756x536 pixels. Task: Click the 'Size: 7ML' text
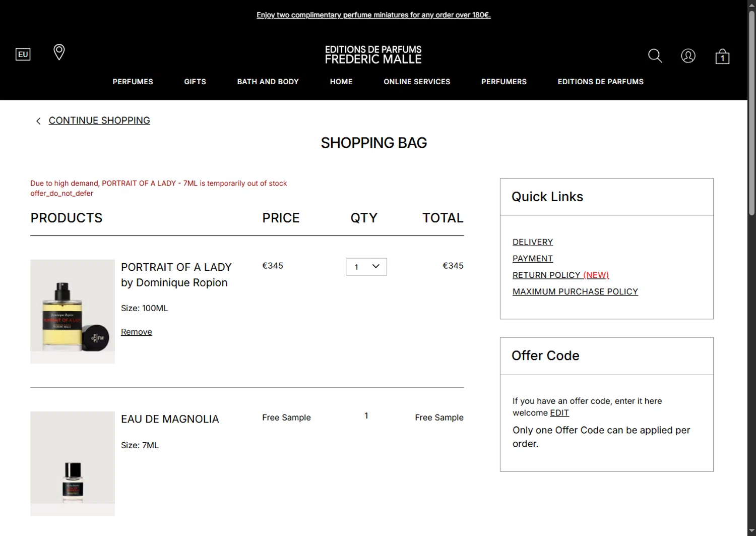tap(140, 445)
